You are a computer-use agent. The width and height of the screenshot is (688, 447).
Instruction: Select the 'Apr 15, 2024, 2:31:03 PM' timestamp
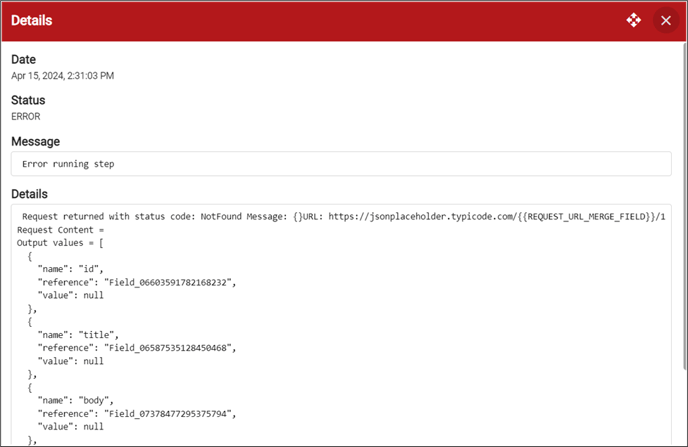[x=62, y=75]
